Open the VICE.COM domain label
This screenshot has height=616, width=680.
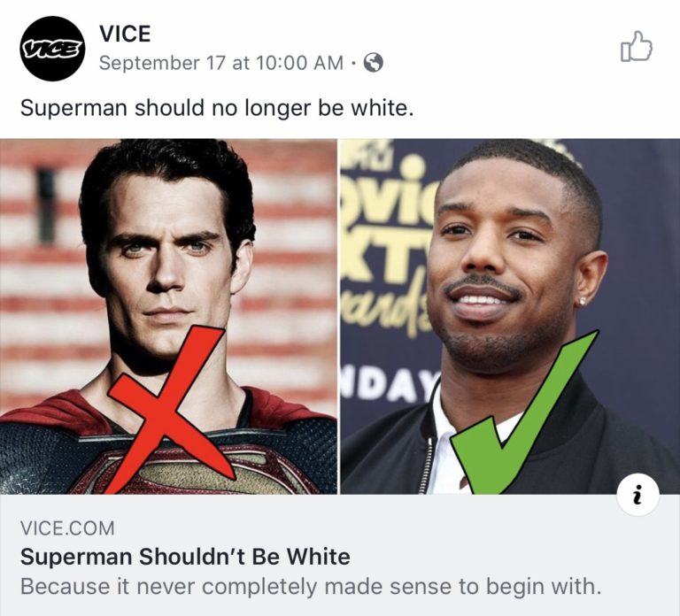67,528
